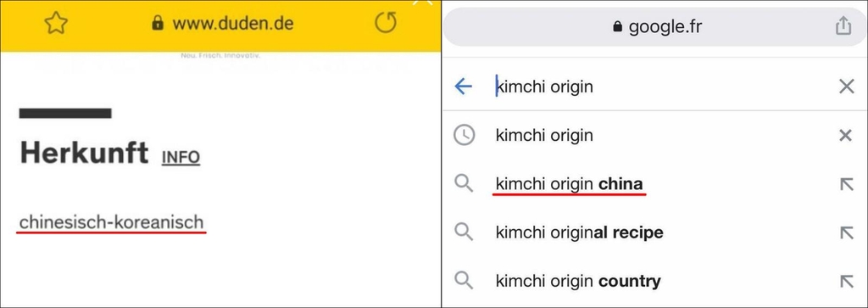Fill search with 'kimchi original recipe' arrow
This screenshot has height=308, width=868.
click(x=847, y=232)
